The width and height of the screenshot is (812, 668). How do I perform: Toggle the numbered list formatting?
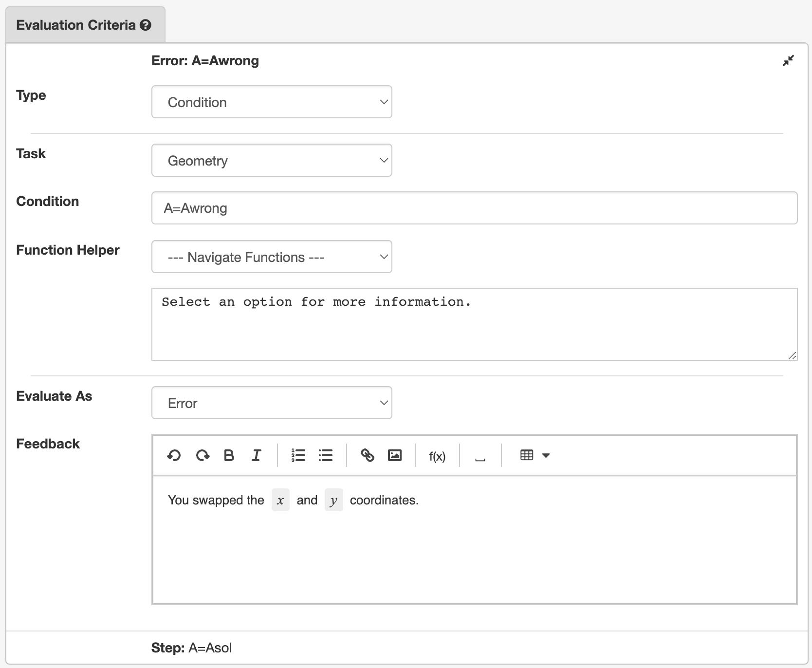pyautogui.click(x=298, y=455)
